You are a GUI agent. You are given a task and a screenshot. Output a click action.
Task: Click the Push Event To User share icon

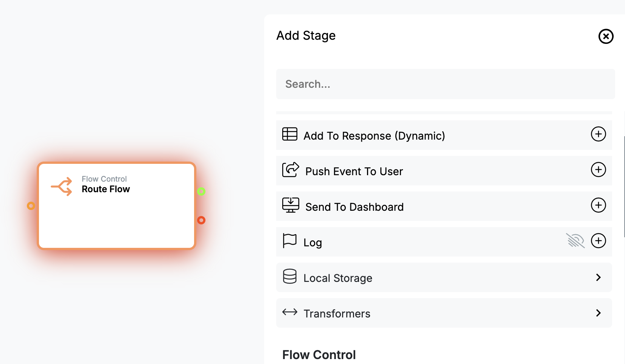(x=291, y=170)
